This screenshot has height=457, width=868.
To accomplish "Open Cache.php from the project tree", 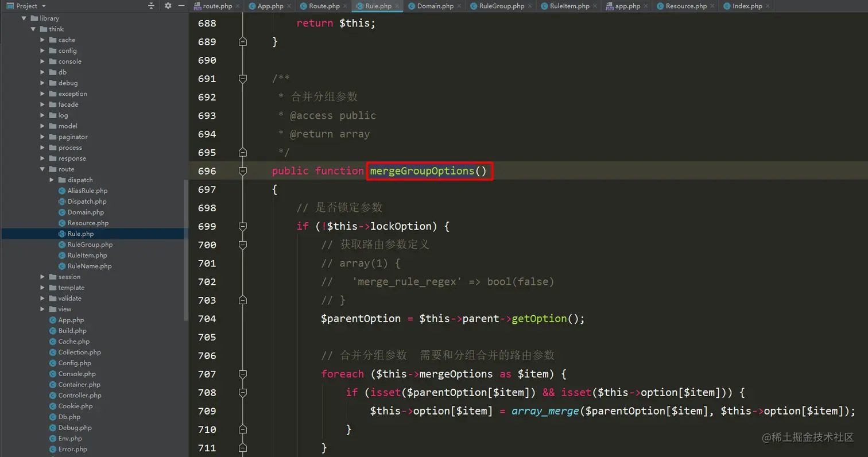I will (69, 342).
